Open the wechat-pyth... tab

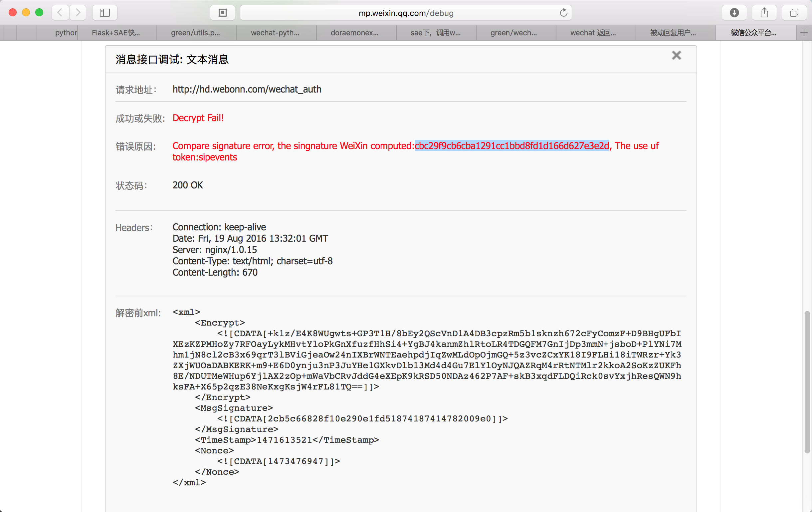275,33
